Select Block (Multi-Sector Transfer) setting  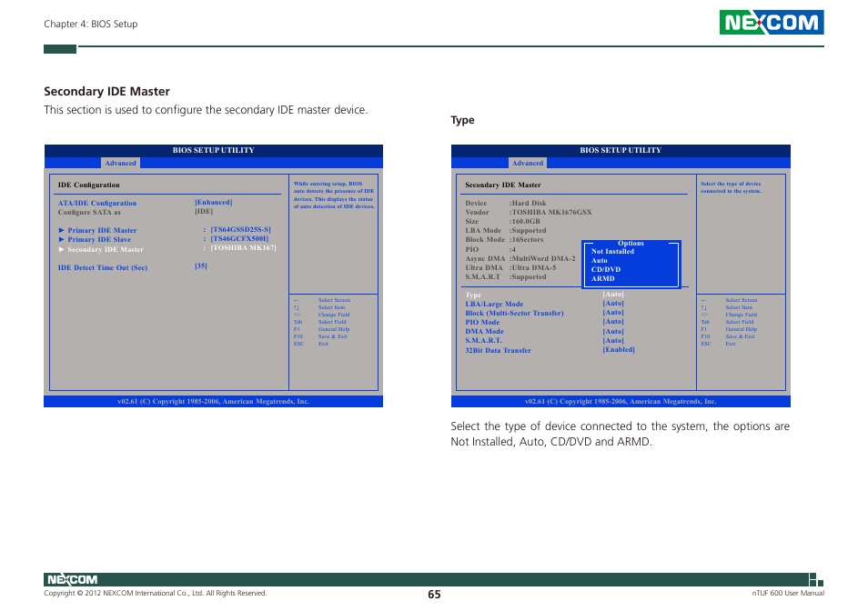coord(514,313)
